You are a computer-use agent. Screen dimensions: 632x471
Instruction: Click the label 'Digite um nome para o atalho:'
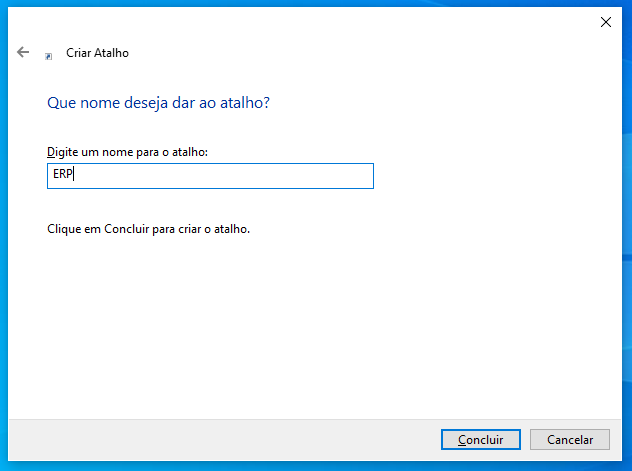click(127, 152)
